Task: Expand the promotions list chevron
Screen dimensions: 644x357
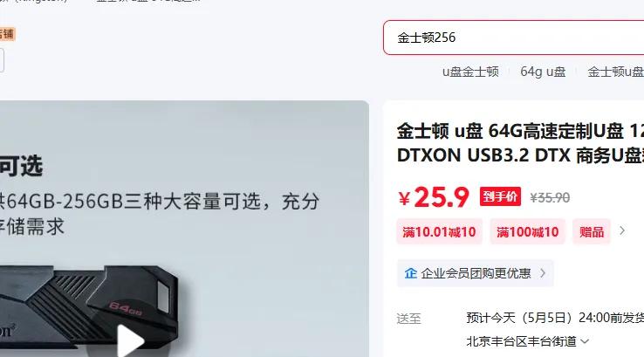Action: [622, 231]
